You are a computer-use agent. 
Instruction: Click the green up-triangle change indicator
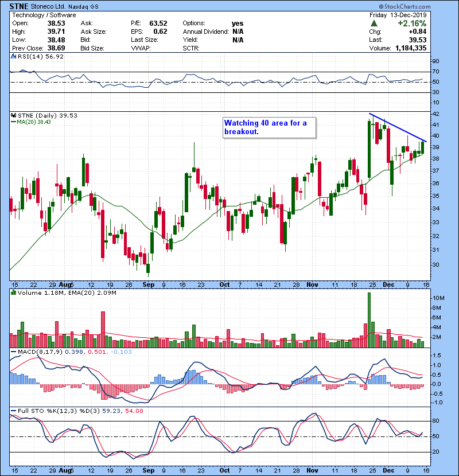pyautogui.click(x=374, y=24)
